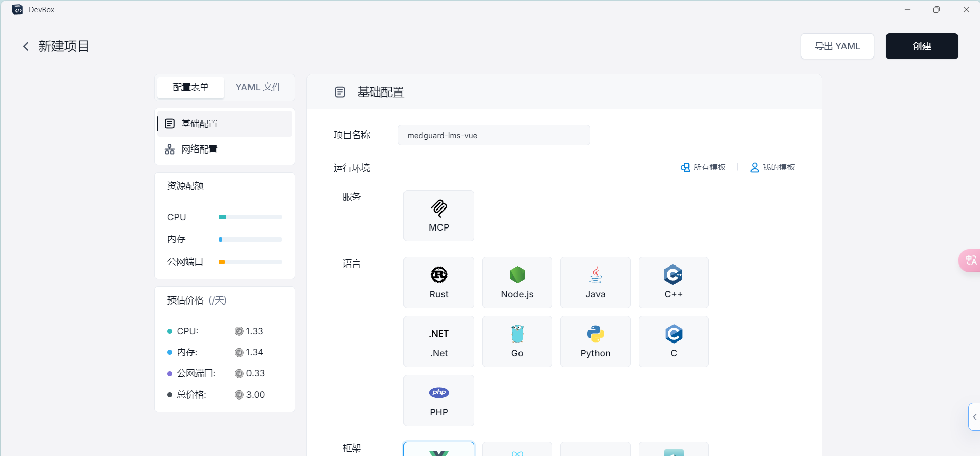Click the 预估价格 (/天) heading
The width and height of the screenshot is (980, 456).
tap(197, 300)
